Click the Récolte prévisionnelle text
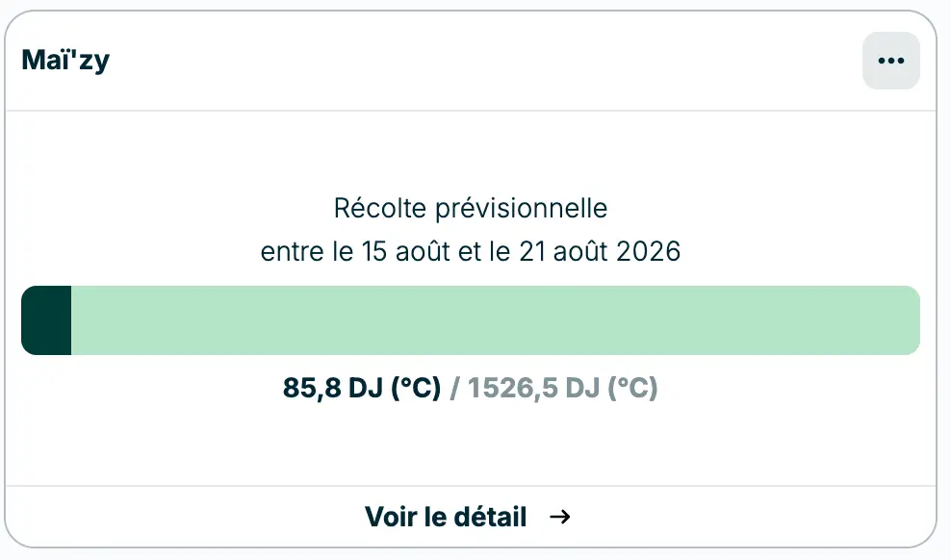Image resolution: width=951 pixels, height=560 pixels. pos(470,208)
